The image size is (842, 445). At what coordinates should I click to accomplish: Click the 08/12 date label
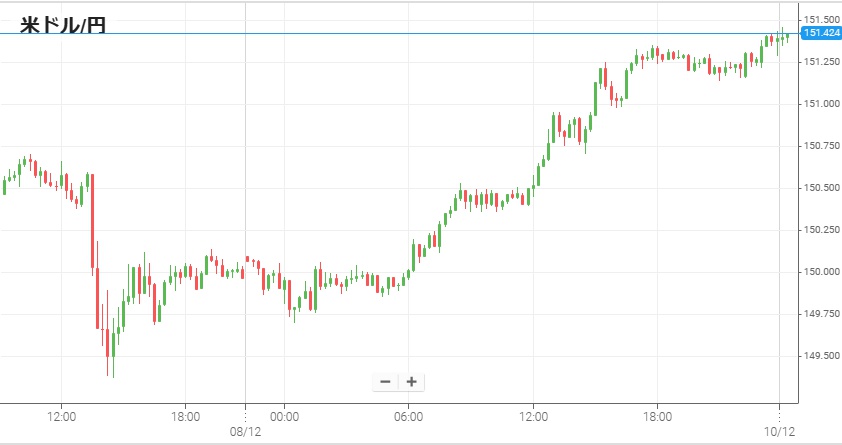245,431
